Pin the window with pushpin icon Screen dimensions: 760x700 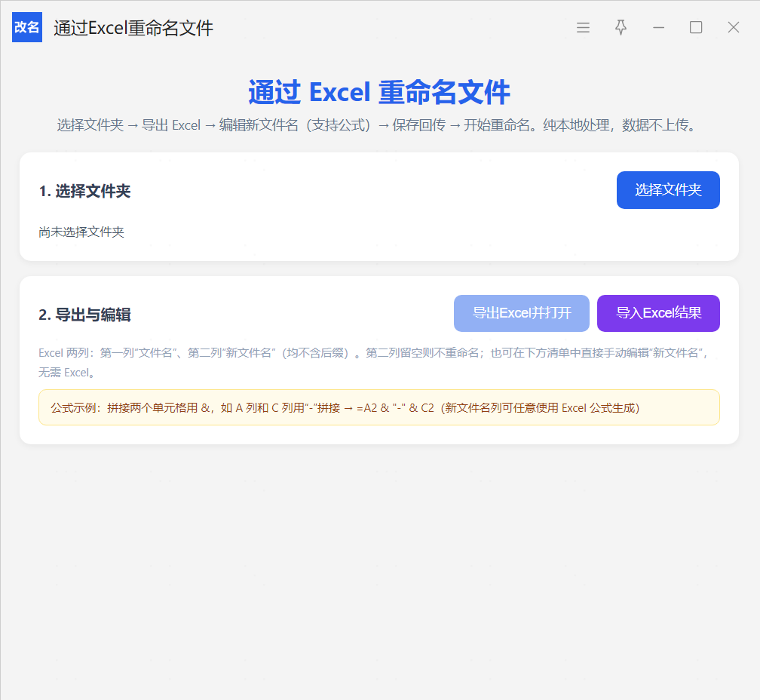click(621, 28)
